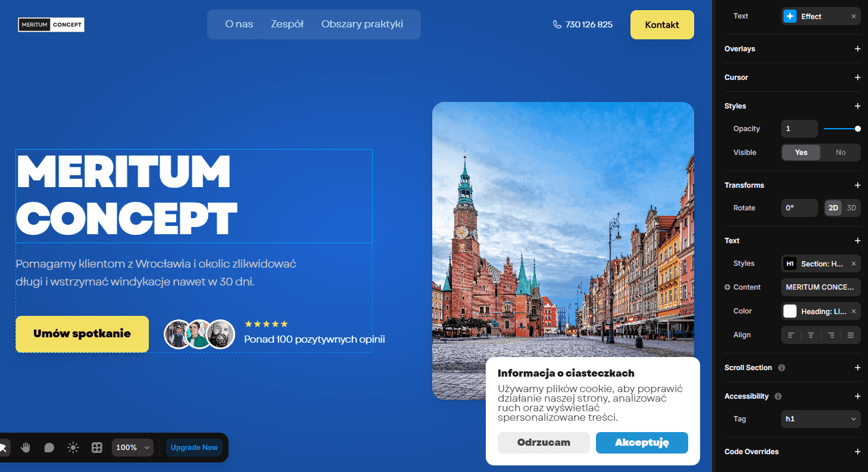
Task: Set Visible to No
Action: (841, 153)
